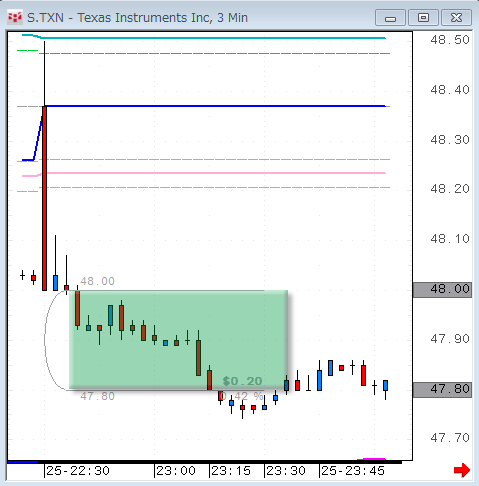Click the 25-22:30 time axis label

point(78,471)
